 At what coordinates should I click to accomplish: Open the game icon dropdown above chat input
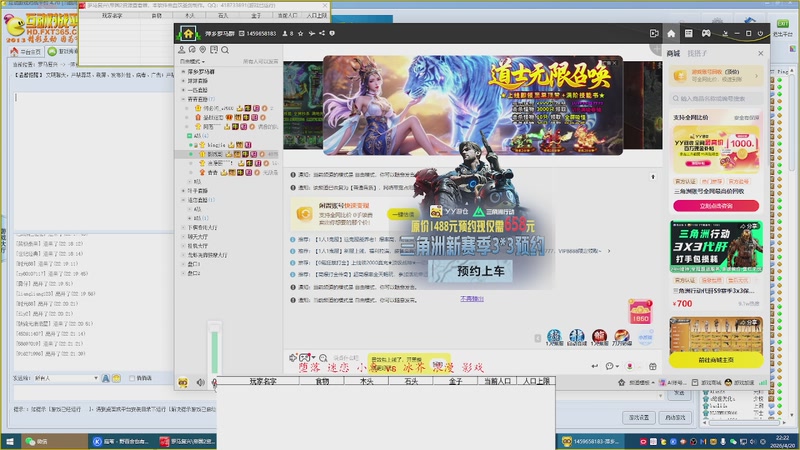pos(307,358)
